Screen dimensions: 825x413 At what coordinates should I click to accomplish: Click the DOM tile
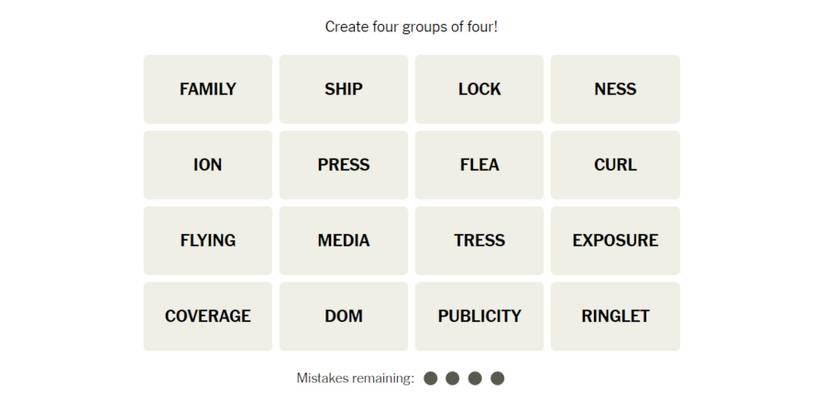tap(344, 316)
